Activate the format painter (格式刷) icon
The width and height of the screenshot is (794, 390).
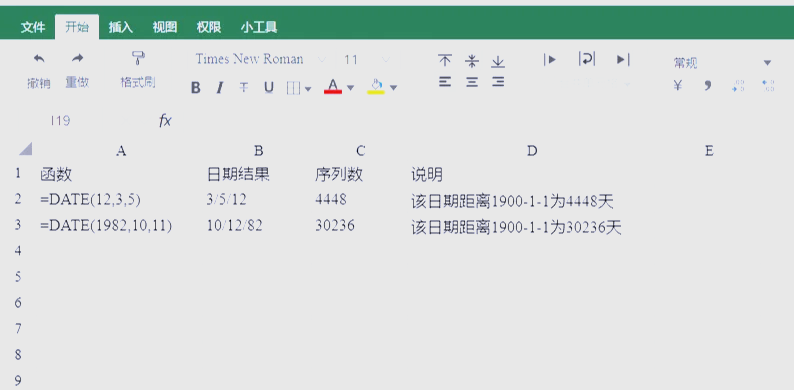coord(138,58)
